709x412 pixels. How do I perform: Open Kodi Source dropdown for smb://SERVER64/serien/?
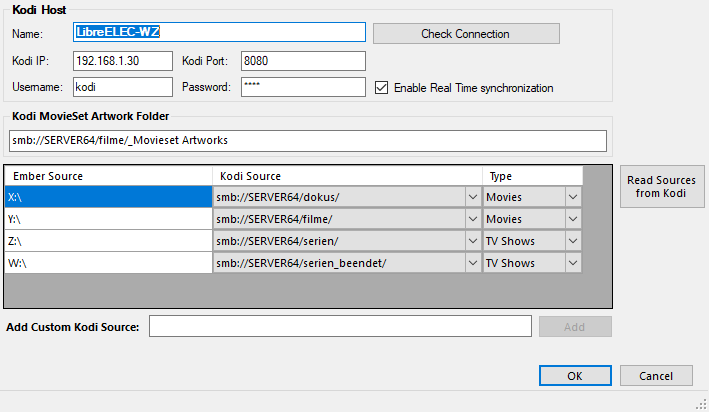473,241
